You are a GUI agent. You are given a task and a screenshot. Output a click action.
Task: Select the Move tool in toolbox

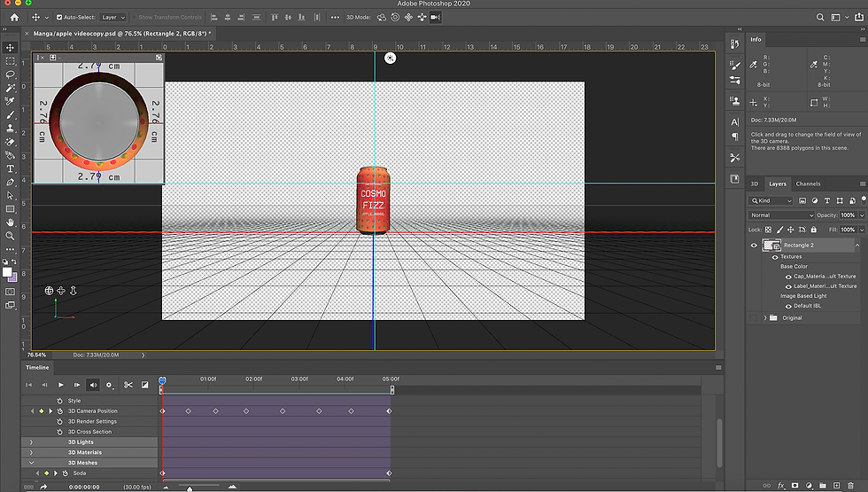point(10,48)
